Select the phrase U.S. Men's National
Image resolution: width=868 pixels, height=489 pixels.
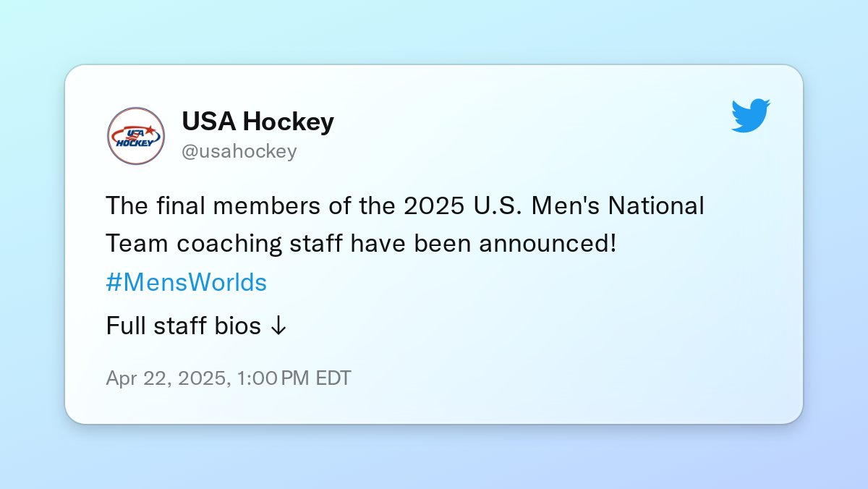589,205
